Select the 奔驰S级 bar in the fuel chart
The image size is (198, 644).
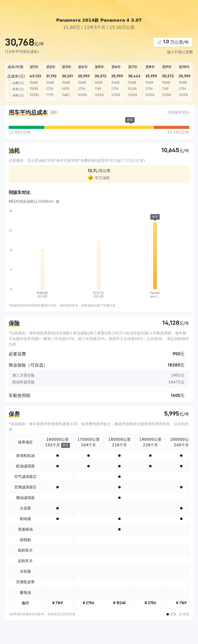[x=42, y=269]
